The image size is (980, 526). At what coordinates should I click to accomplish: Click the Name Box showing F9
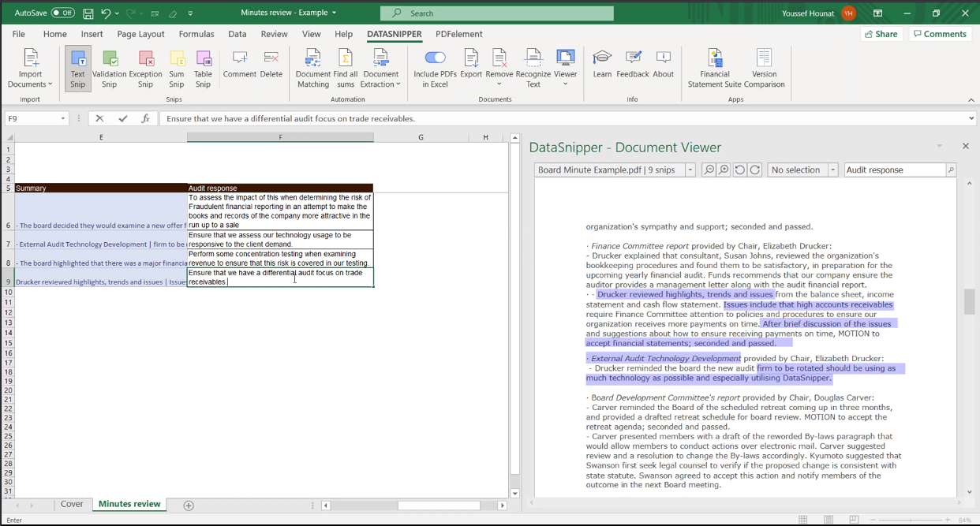click(x=32, y=118)
